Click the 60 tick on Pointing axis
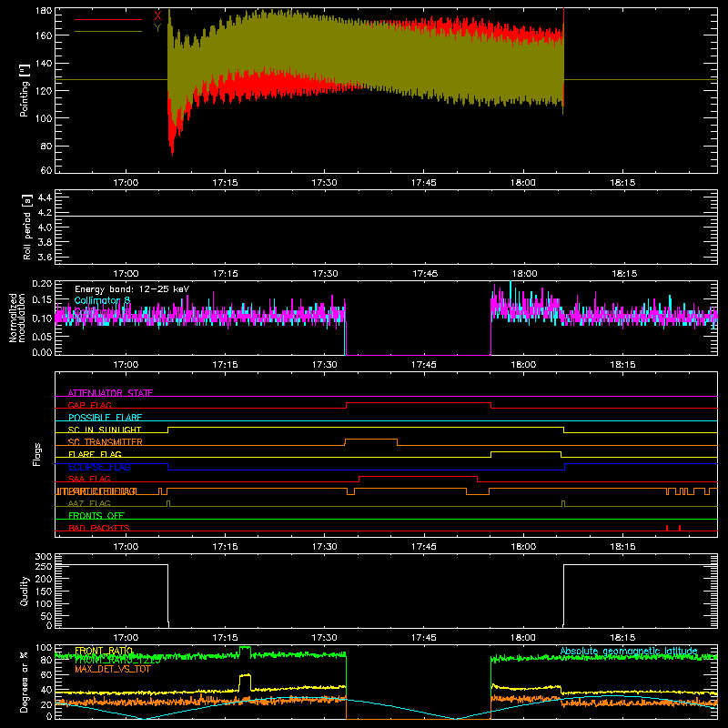728x728 pixels. [46, 170]
